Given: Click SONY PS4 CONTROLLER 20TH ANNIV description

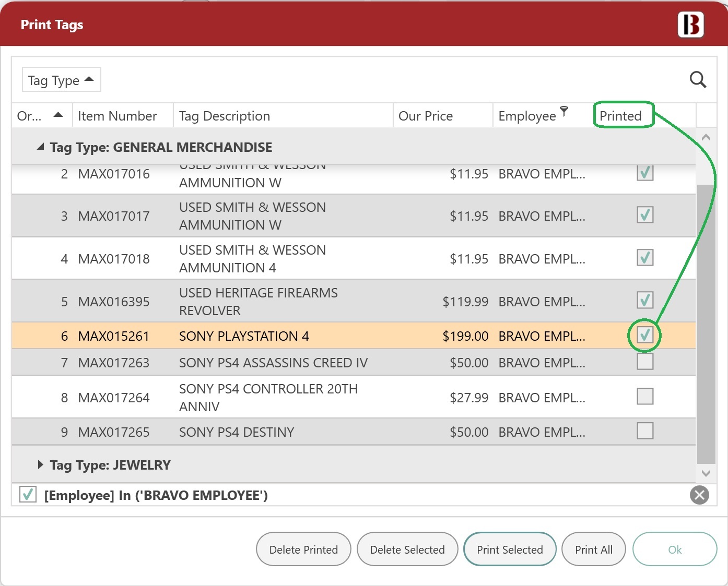Looking at the screenshot, I should [x=268, y=398].
